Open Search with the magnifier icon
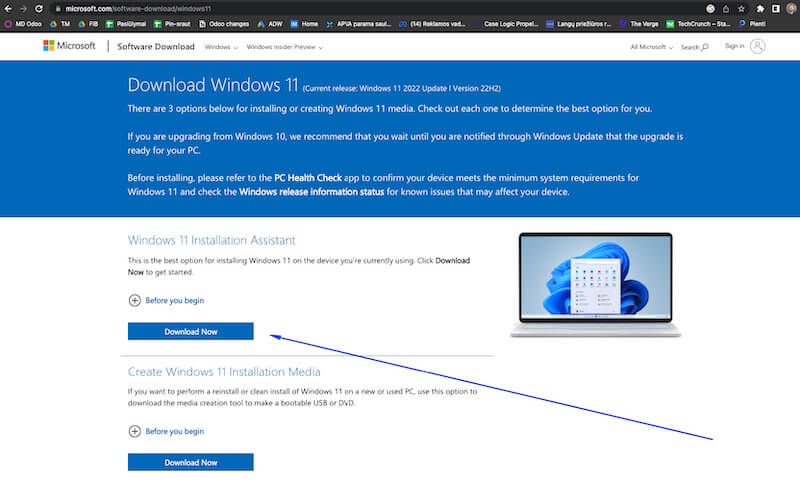 (694, 47)
